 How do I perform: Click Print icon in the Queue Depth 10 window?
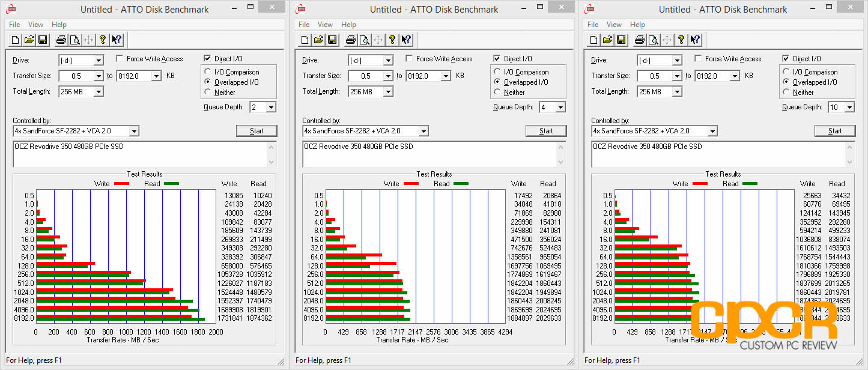coord(640,40)
